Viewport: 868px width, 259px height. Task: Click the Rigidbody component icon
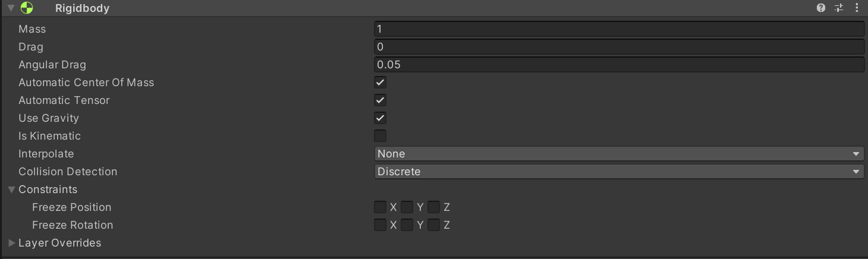coord(27,8)
